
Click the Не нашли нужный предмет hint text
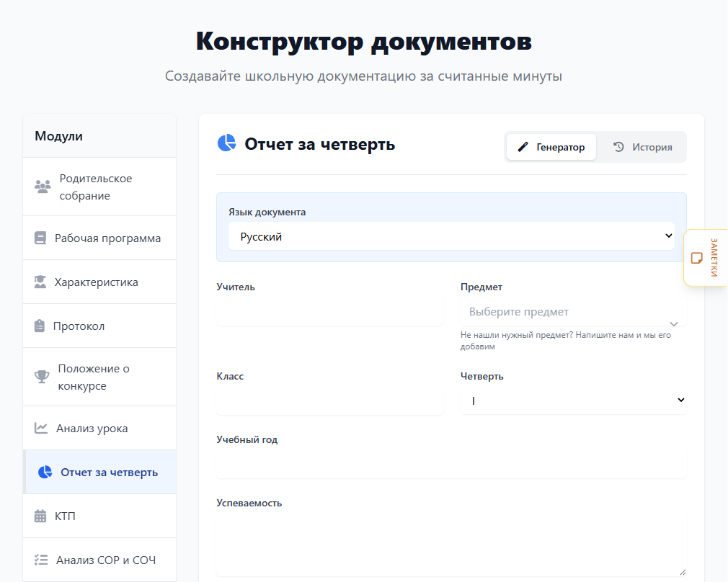point(566,341)
